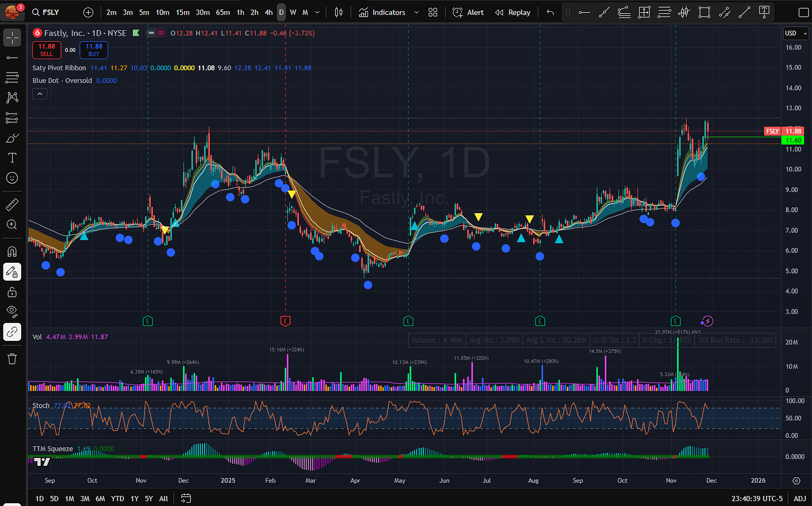Select the simple line favorite tool
The image size is (812, 506).
tap(745, 12)
